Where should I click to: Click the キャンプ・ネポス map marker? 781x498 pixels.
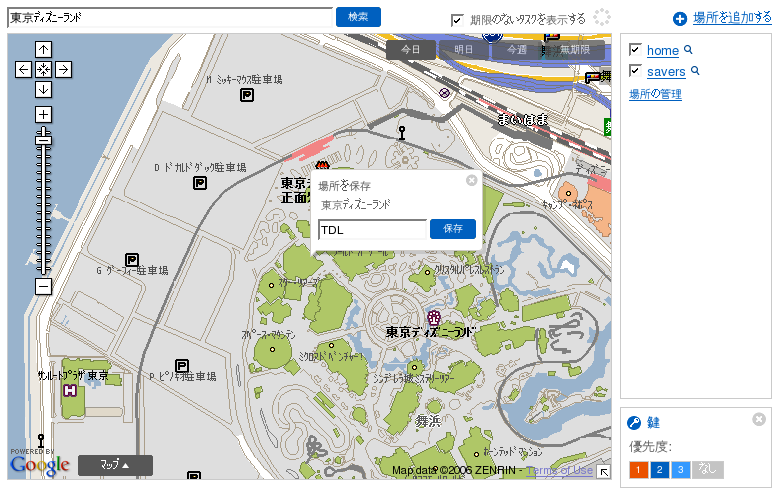[568, 193]
